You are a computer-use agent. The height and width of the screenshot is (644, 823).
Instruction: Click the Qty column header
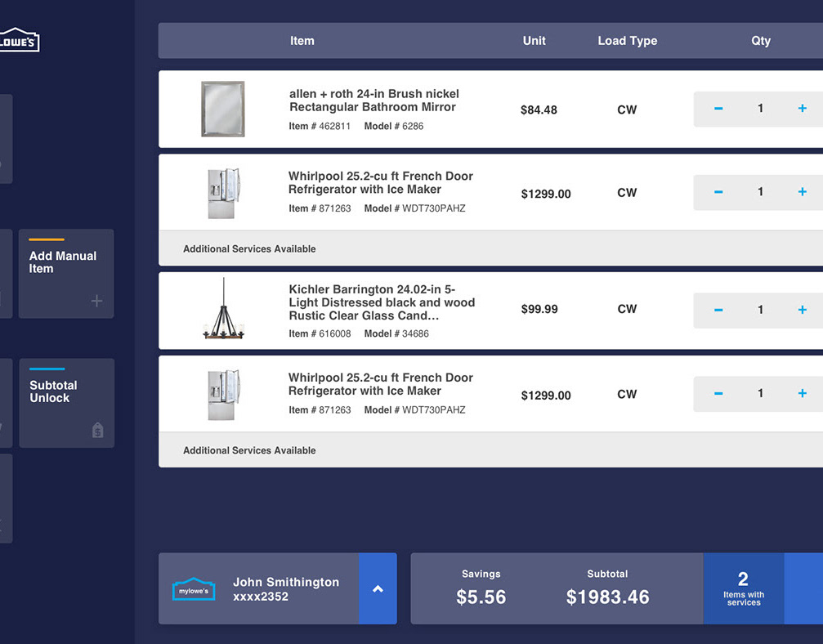761,41
